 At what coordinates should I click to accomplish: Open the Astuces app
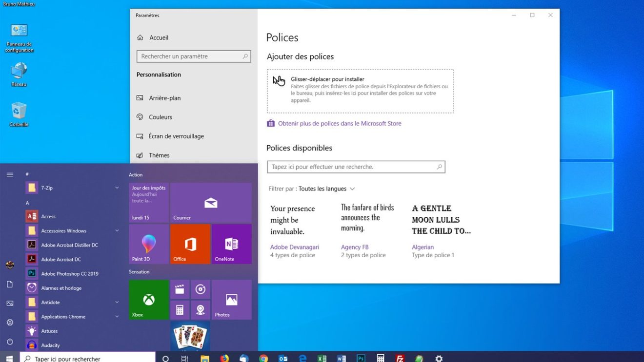click(x=73, y=331)
